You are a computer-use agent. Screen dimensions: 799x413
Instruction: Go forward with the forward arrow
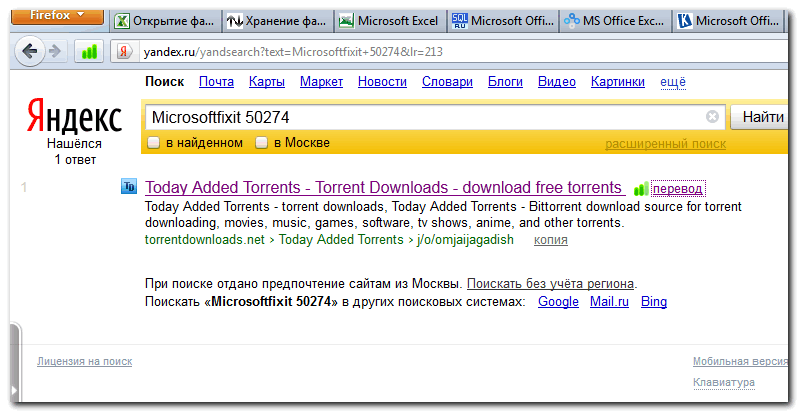[55, 51]
